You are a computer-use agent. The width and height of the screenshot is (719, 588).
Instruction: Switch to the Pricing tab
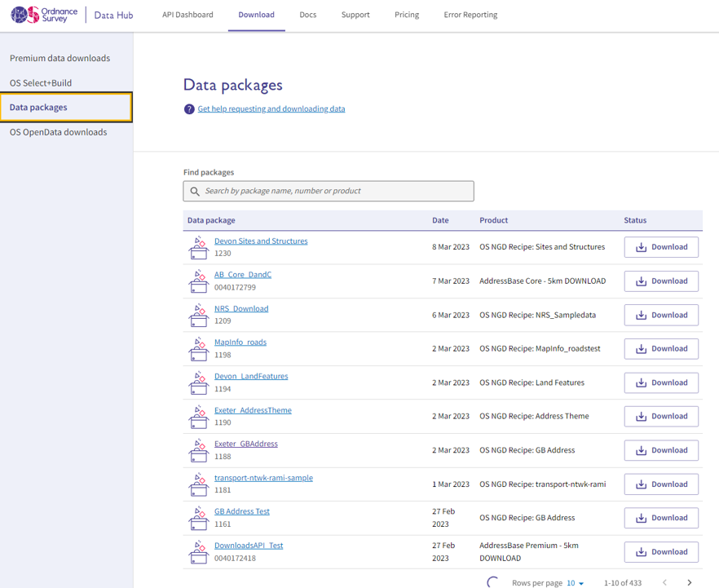[407, 15]
